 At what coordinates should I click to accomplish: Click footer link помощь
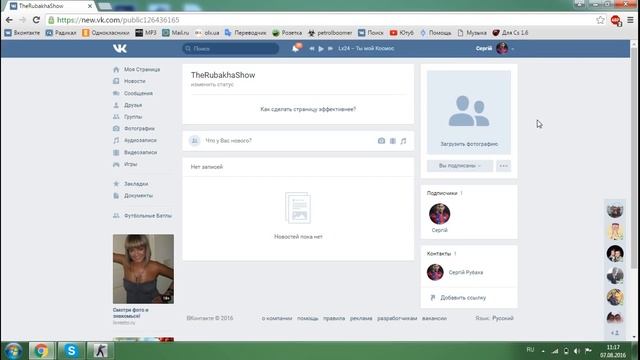tap(307, 318)
